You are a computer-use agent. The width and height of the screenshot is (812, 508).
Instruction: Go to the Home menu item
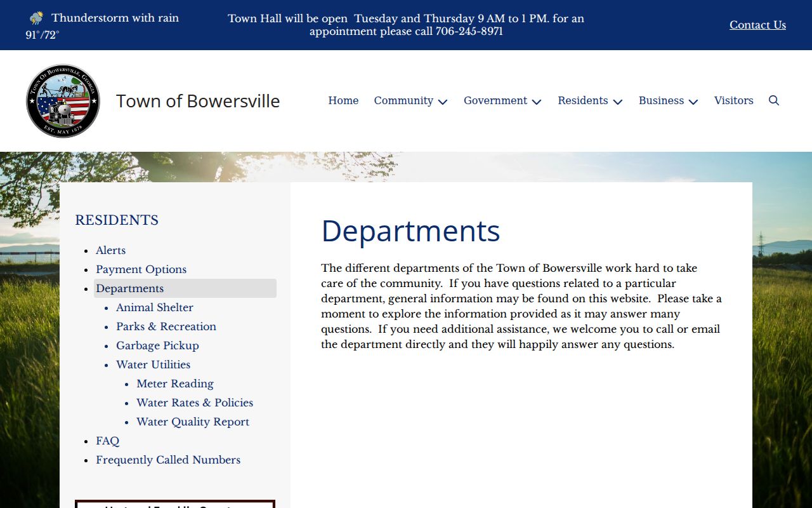coord(343,100)
